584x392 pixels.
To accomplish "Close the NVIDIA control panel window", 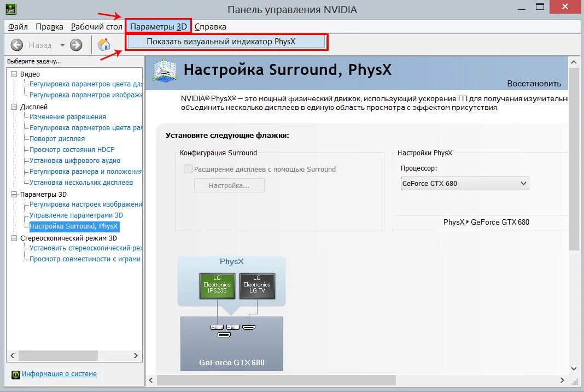I will point(565,7).
